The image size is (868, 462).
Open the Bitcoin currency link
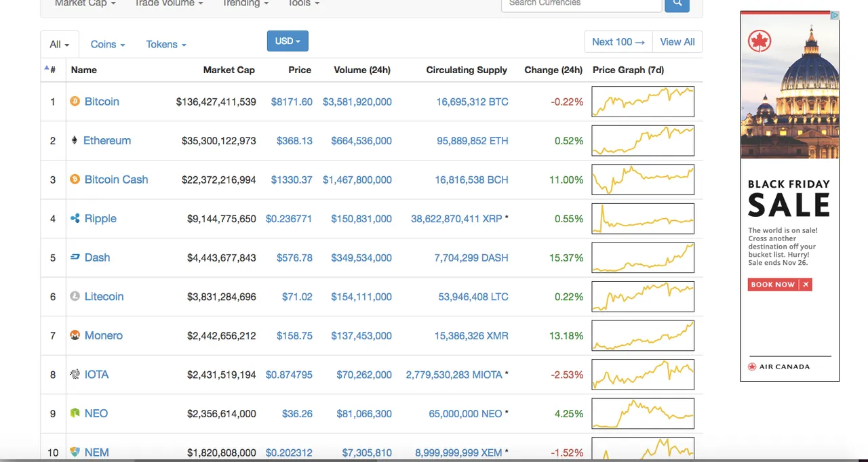tap(102, 102)
